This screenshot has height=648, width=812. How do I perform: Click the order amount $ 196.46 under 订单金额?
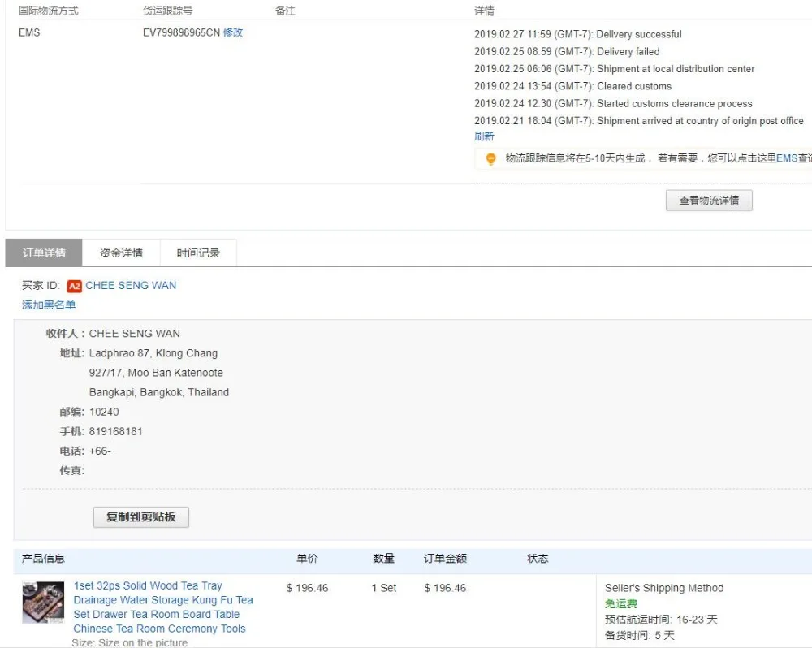click(445, 588)
